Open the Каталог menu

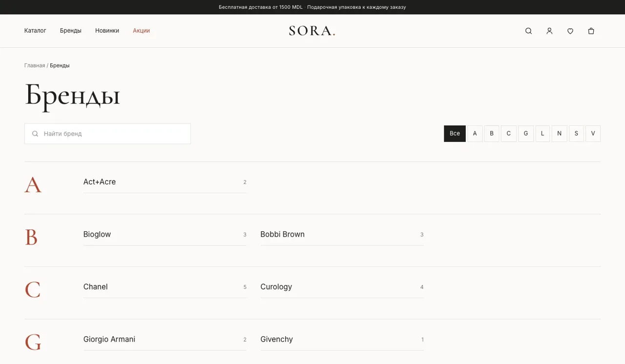click(x=35, y=30)
